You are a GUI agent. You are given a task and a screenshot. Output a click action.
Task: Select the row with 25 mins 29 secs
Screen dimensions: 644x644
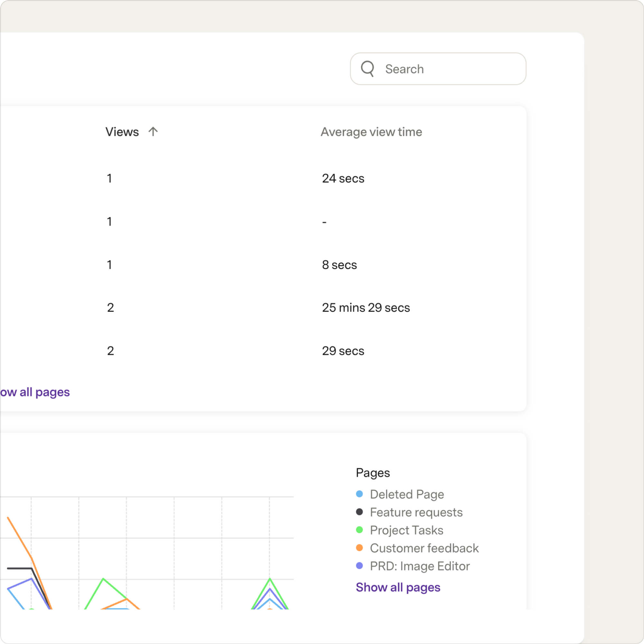[263, 308]
